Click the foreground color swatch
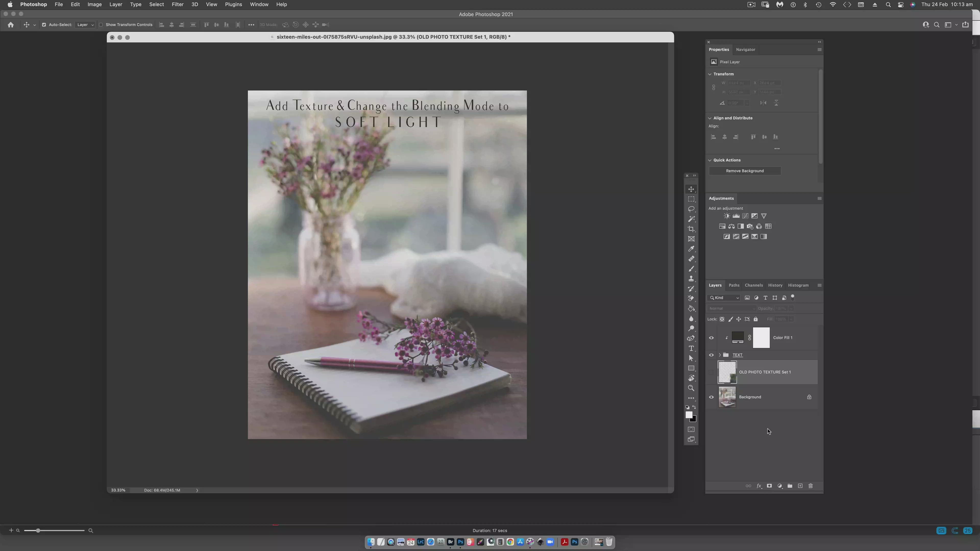The width and height of the screenshot is (980, 551). click(689, 415)
